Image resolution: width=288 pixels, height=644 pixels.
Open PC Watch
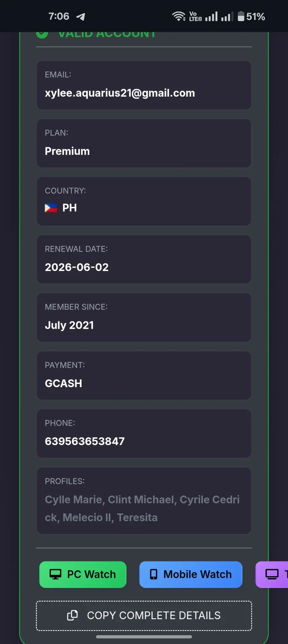click(83, 574)
